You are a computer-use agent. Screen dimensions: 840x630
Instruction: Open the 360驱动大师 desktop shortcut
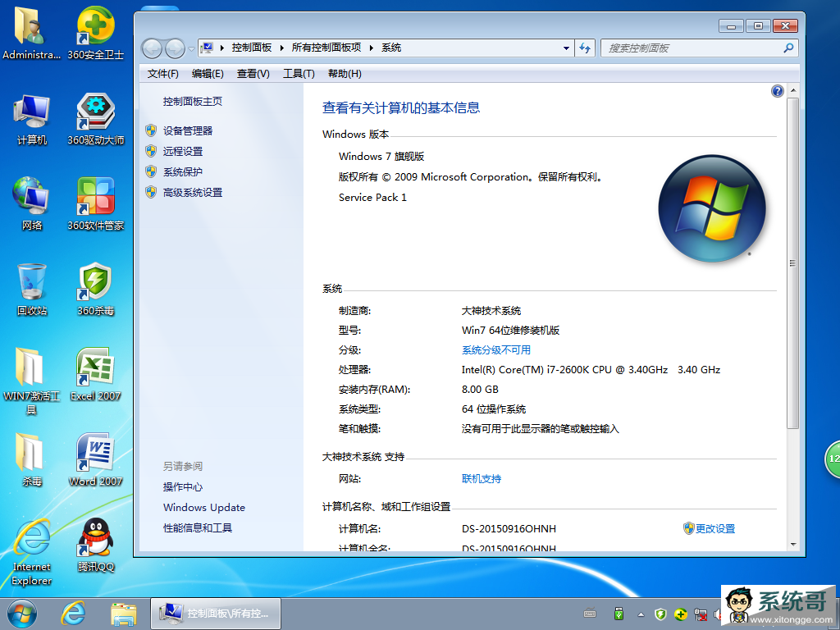coord(95,119)
